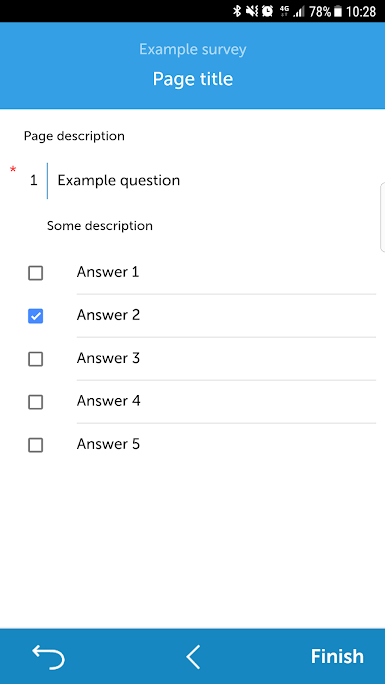Open the side handle on right edge
The image size is (385, 684).
point(382,217)
